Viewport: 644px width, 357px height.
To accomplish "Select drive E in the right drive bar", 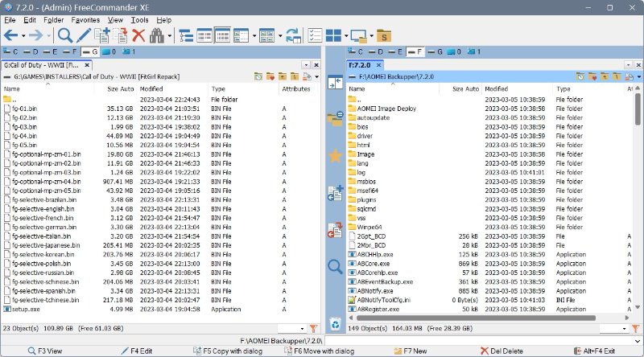I will tap(394, 51).
